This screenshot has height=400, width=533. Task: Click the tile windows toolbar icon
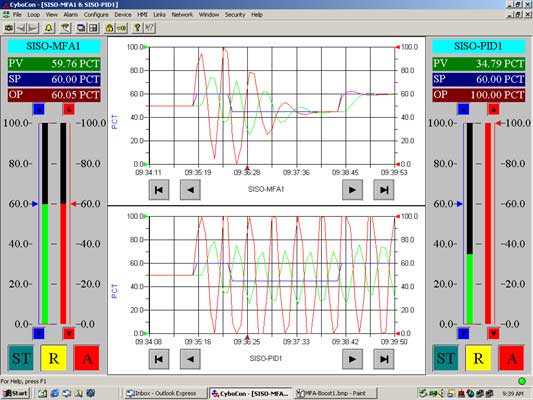click(93, 28)
